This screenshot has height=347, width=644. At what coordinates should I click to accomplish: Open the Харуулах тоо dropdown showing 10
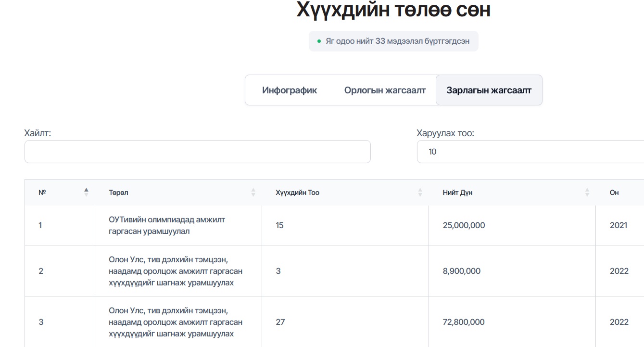(529, 152)
